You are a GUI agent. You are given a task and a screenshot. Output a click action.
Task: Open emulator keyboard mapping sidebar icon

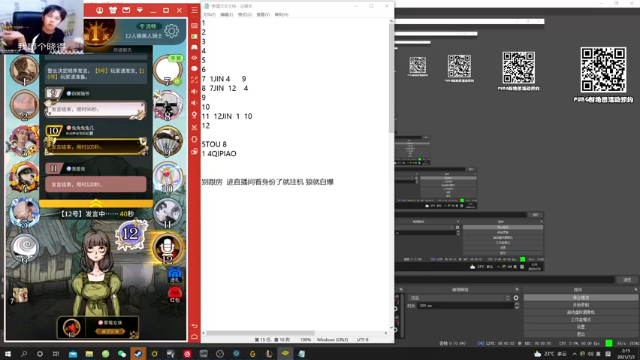click(194, 25)
